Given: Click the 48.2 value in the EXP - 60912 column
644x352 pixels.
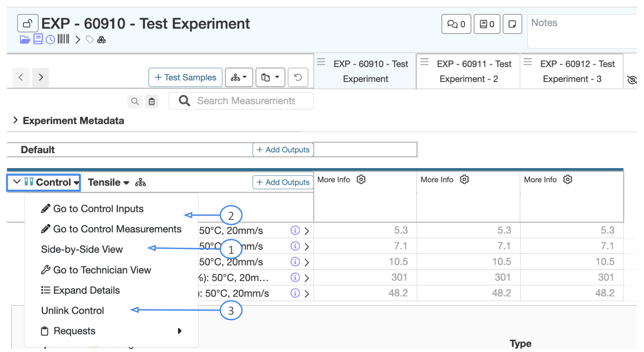Looking at the screenshot, I should click(605, 293).
